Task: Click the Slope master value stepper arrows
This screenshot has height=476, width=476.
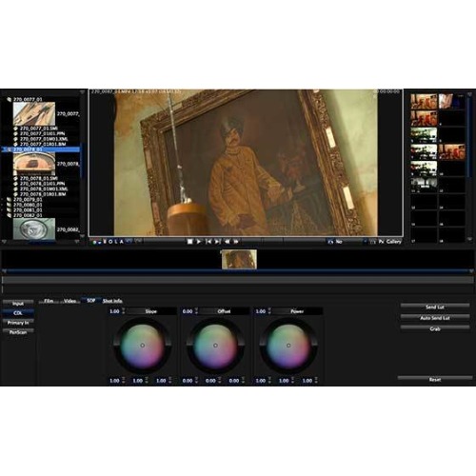Action: 124,311
